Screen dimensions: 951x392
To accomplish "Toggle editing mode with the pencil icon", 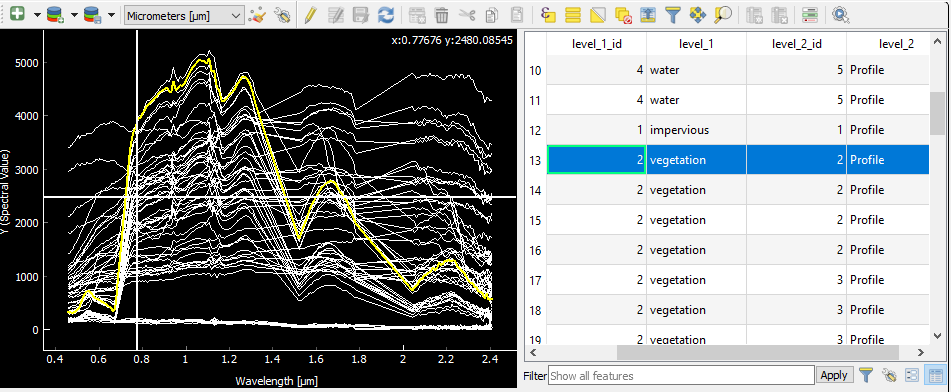I will tap(311, 15).
